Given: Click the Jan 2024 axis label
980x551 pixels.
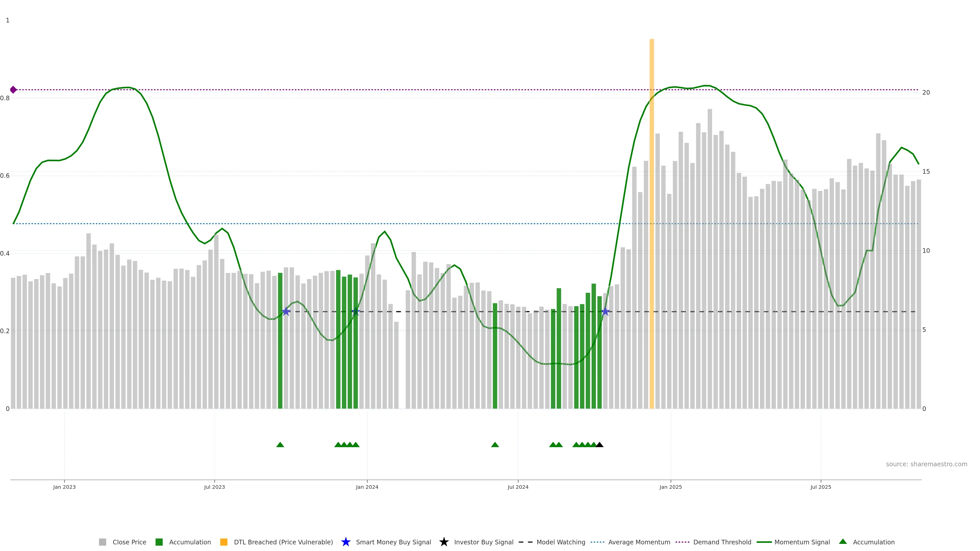Looking at the screenshot, I should tap(367, 487).
